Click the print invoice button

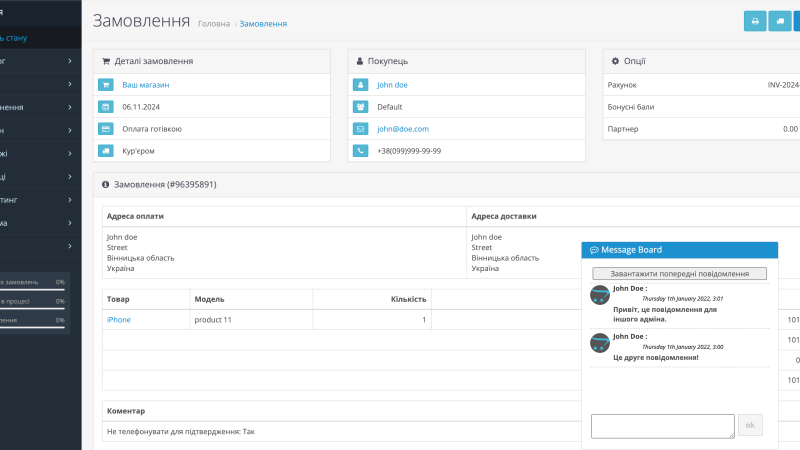pos(755,21)
